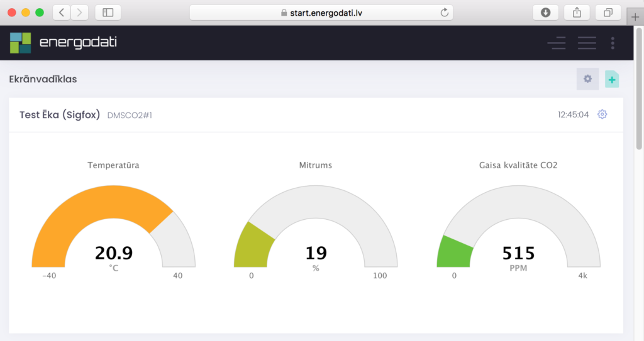Viewport: 644px width, 341px height.
Task: Click the Gaisa kvalitāte CO2 title
Action: click(518, 165)
